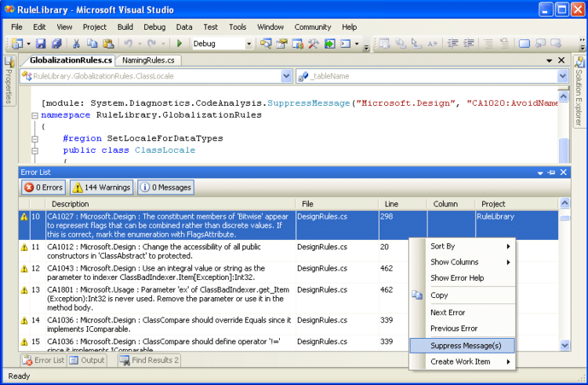
Task: Open Error List window position dropdown
Action: pyautogui.click(x=540, y=173)
